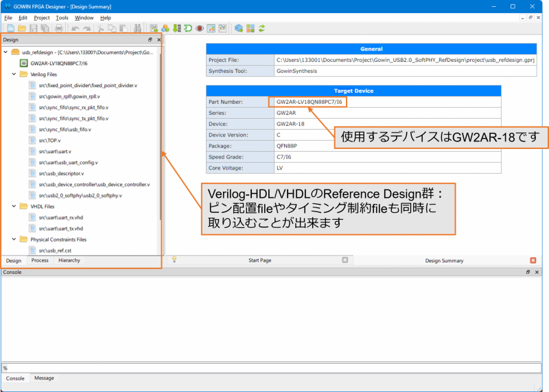Click the colored blocks with arrow icon
The width and height of the screenshot is (549, 392).
250,28
